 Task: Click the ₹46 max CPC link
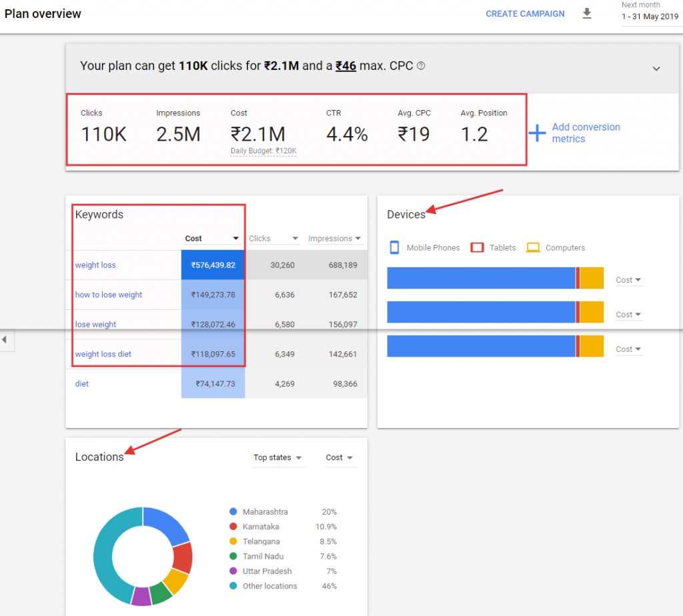point(346,66)
